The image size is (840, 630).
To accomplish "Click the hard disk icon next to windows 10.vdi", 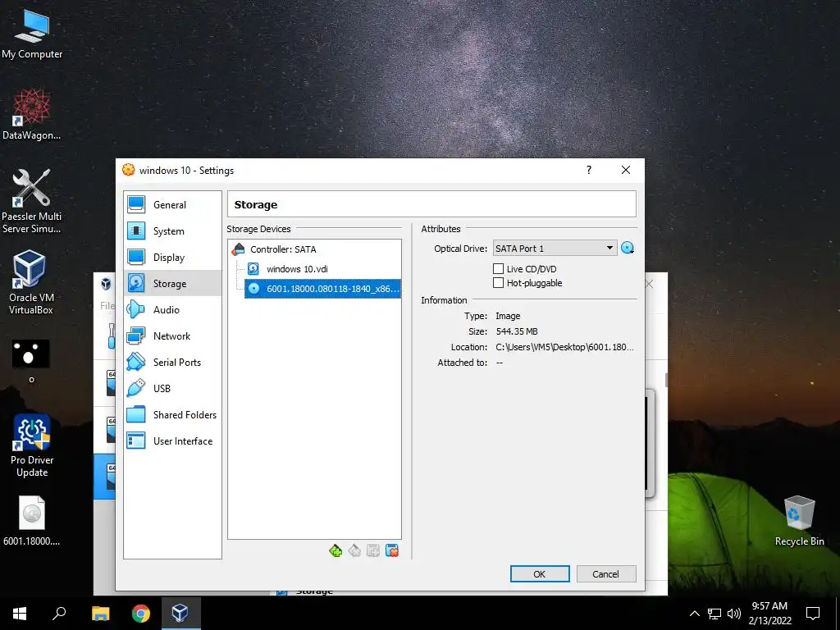I will [253, 269].
